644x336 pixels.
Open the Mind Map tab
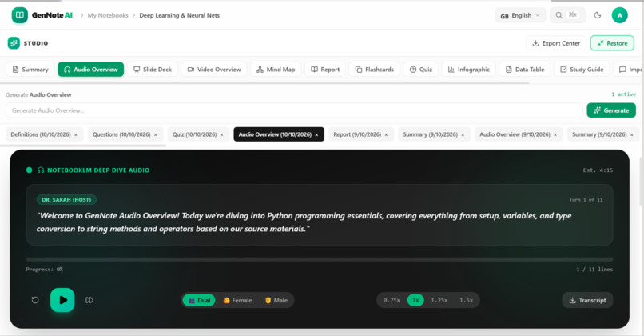(276, 70)
